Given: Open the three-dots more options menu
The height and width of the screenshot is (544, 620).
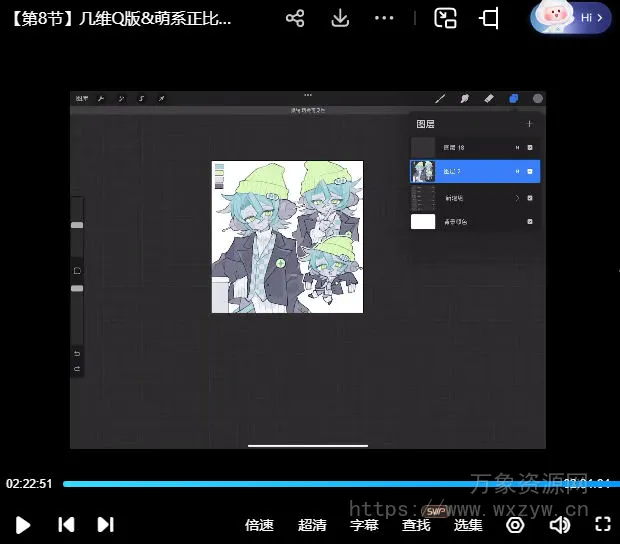Looking at the screenshot, I should 384,18.
